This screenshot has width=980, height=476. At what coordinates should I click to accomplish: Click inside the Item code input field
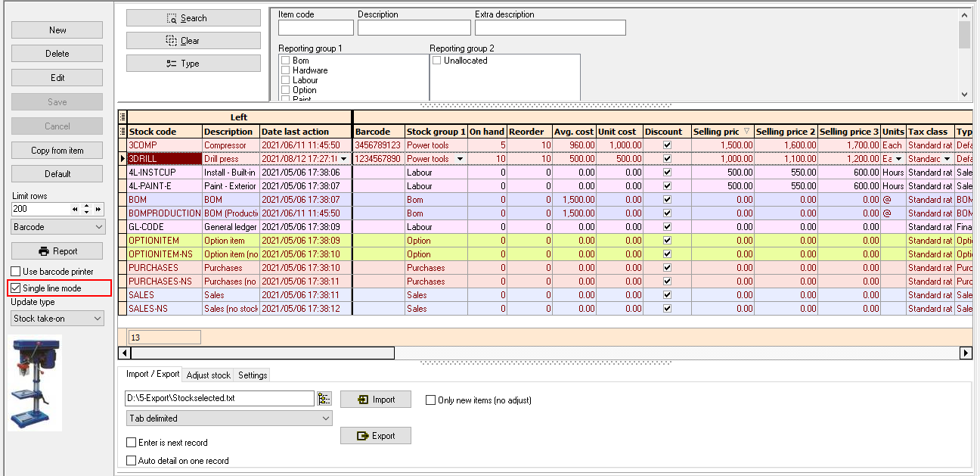pyautogui.click(x=315, y=26)
